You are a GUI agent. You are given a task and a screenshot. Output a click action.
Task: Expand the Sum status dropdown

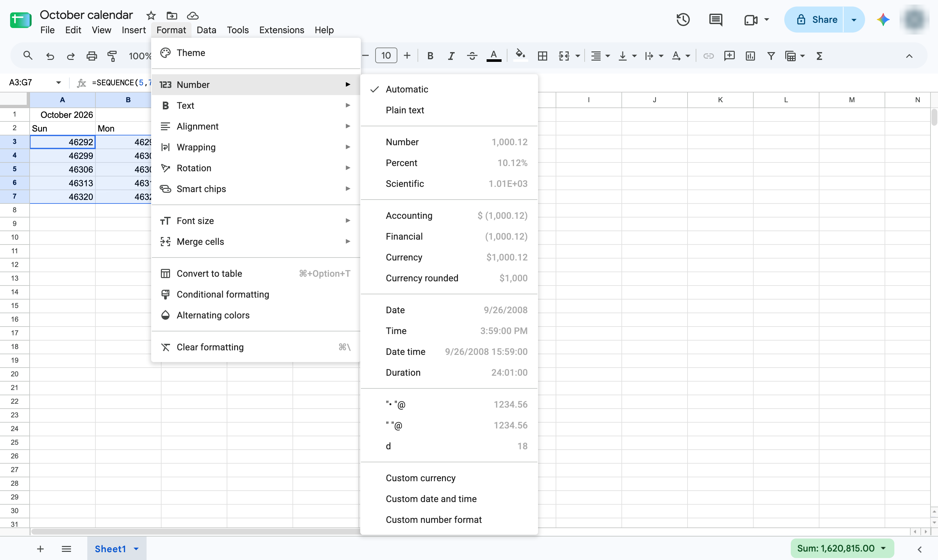point(883,548)
